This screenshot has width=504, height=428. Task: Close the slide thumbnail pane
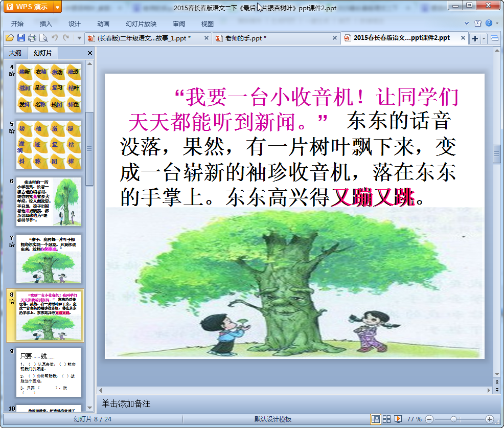[90, 53]
